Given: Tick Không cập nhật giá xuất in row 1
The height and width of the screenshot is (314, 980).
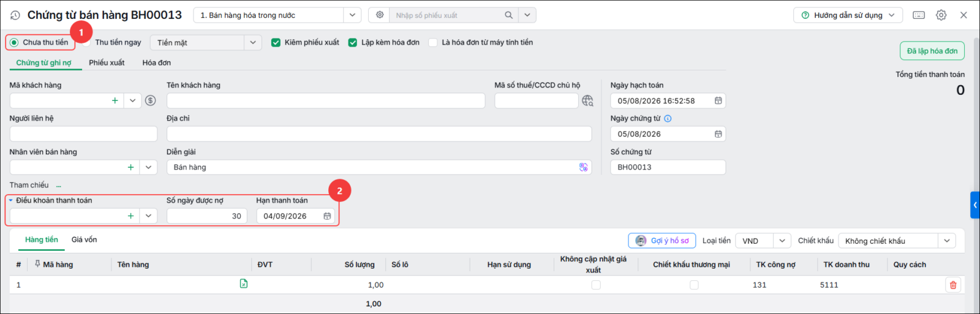Looking at the screenshot, I should (596, 285).
